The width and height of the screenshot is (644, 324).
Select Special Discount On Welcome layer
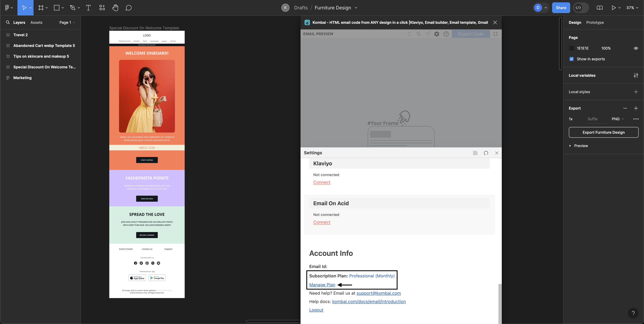pos(44,67)
